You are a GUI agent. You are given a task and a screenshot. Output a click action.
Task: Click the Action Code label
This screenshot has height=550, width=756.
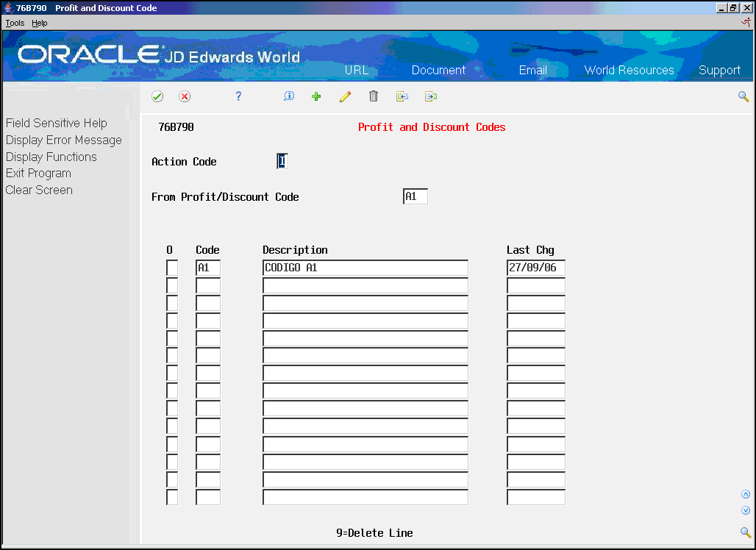[x=184, y=162]
